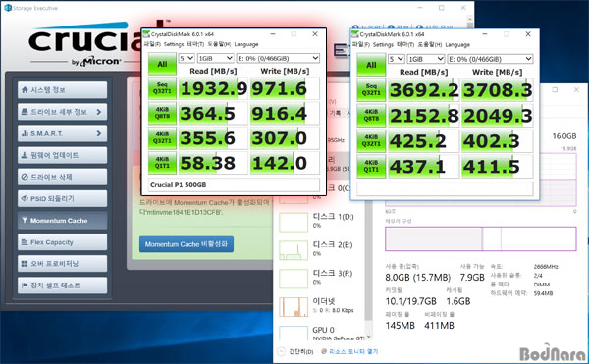
Task: Open Settings menu in left CrystalDiskMark
Action: tap(174, 44)
